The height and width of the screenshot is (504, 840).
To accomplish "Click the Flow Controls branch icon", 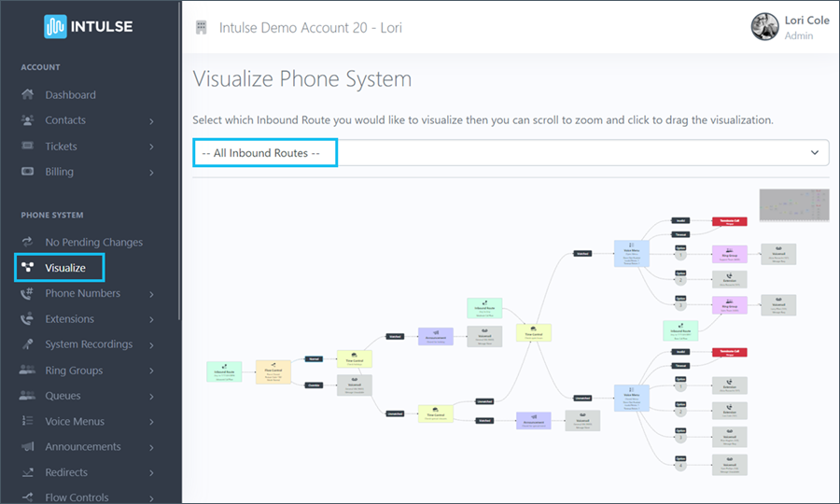I will tap(27, 497).
